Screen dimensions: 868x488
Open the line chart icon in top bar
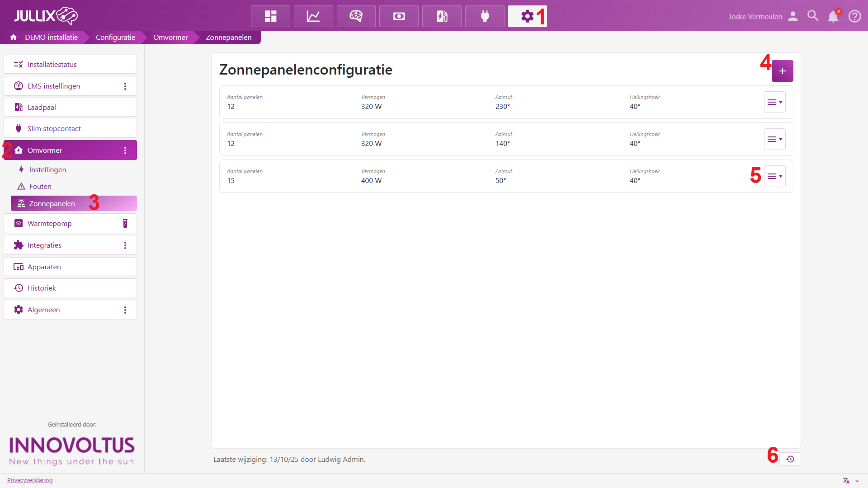point(313,16)
